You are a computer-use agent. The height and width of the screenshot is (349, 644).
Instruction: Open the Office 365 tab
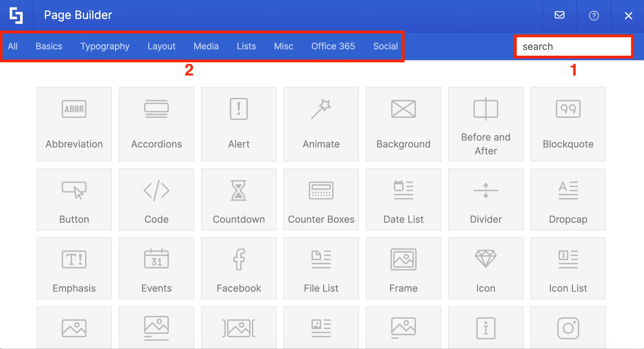coord(333,46)
